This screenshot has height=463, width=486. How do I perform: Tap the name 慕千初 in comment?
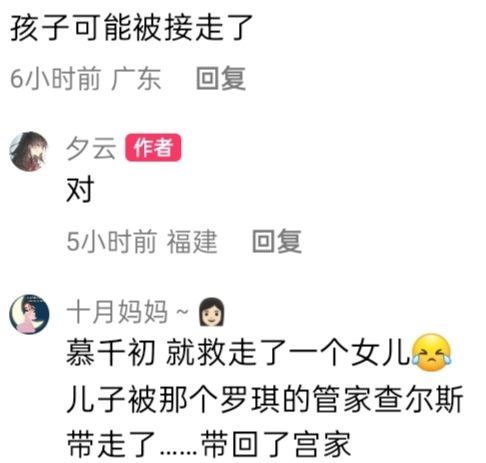tap(111, 353)
